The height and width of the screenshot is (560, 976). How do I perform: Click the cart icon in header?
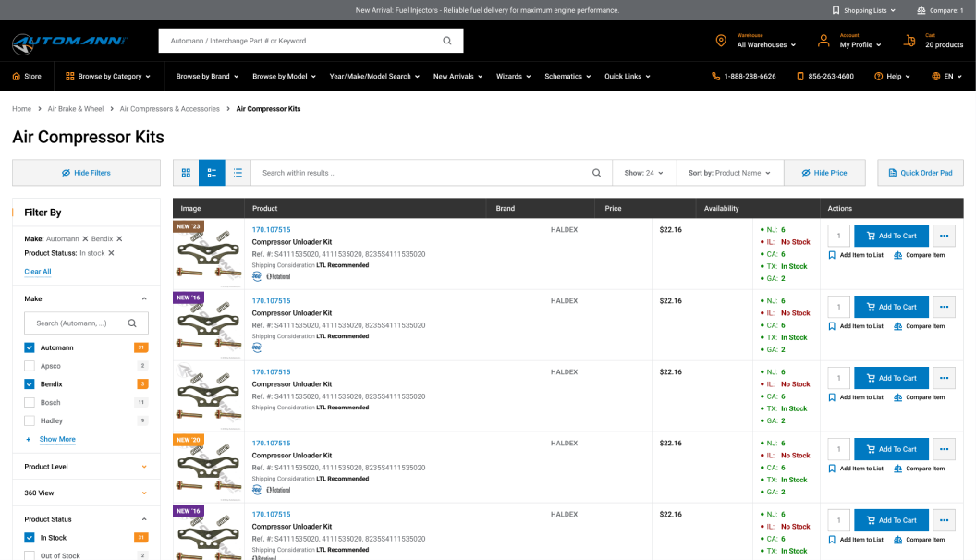(909, 41)
